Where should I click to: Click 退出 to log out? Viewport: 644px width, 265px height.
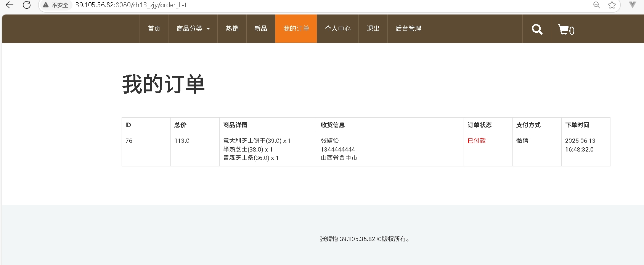point(373,29)
